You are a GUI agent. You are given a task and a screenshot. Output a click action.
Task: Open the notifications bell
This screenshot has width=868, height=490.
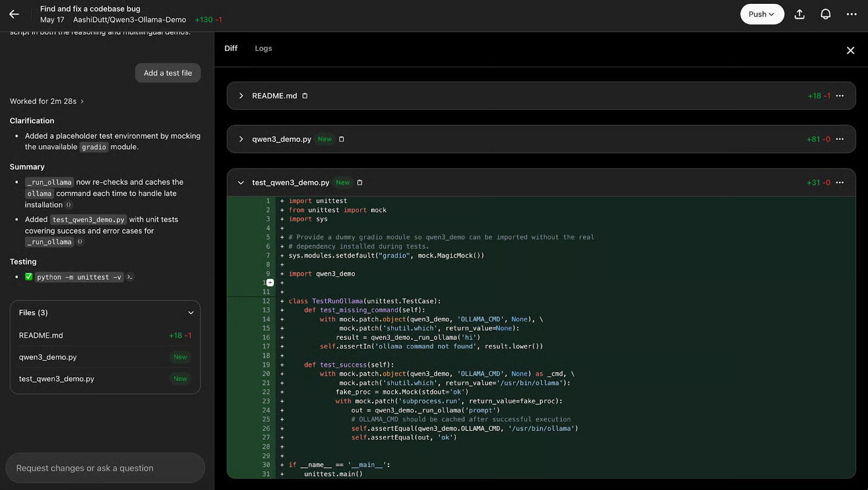(x=825, y=14)
